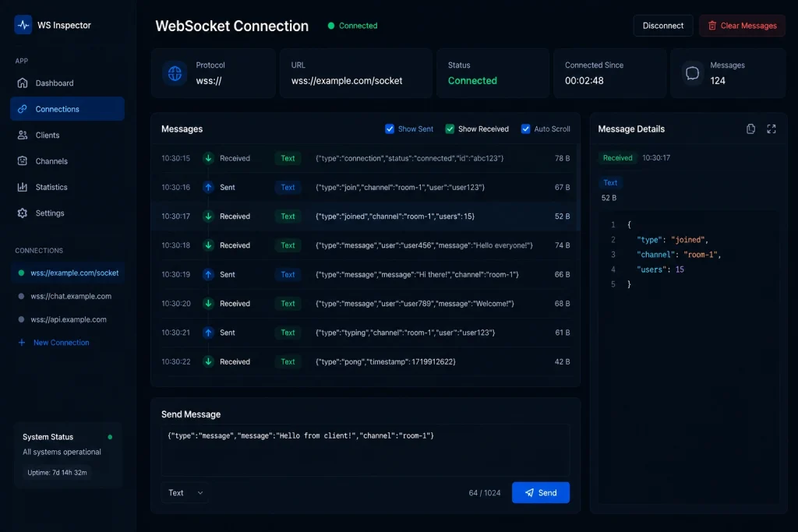The image size is (798, 532).
Task: Click the paper plane icon on Send
Action: tap(529, 492)
